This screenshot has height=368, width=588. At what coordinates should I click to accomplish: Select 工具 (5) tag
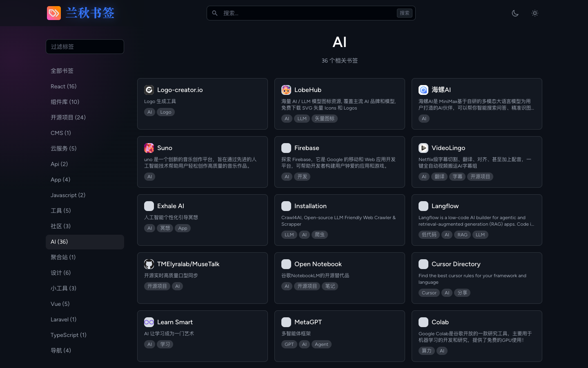pos(85,211)
